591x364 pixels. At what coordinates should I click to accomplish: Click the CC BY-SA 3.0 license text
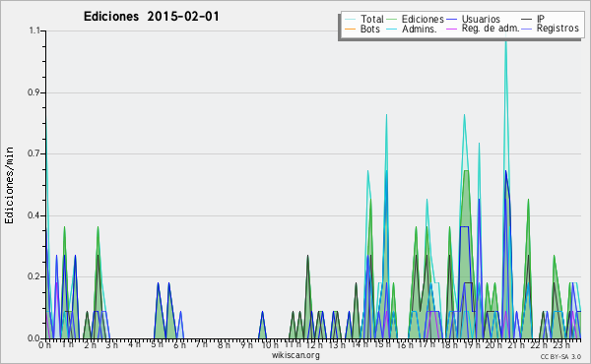click(560, 356)
